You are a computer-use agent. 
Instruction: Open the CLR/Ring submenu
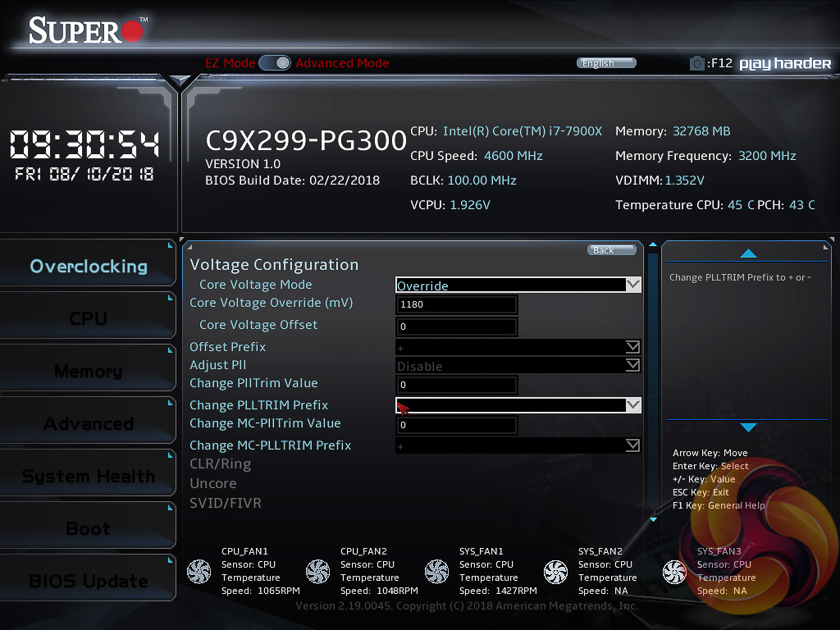coord(220,464)
